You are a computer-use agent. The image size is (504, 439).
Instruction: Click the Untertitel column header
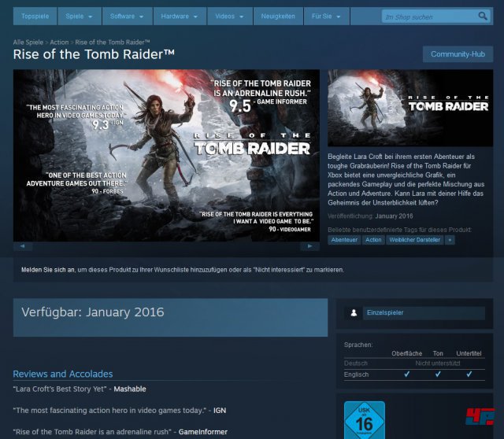[x=469, y=353]
